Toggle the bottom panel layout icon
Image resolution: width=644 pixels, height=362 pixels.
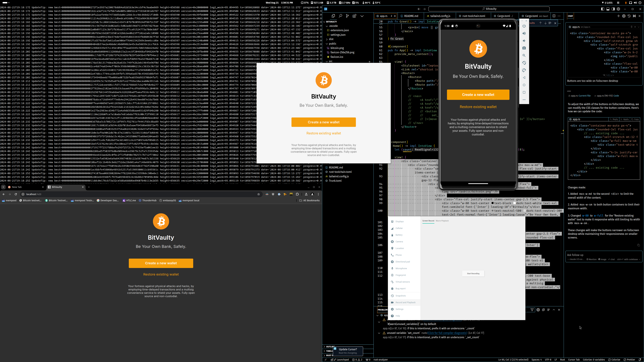(608, 9)
